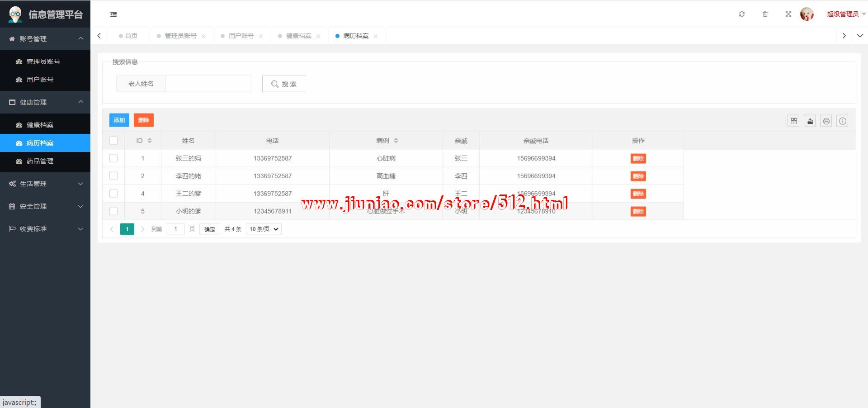Click the 张三 relative cell
Screen dimensions: 868x408
pos(461,158)
